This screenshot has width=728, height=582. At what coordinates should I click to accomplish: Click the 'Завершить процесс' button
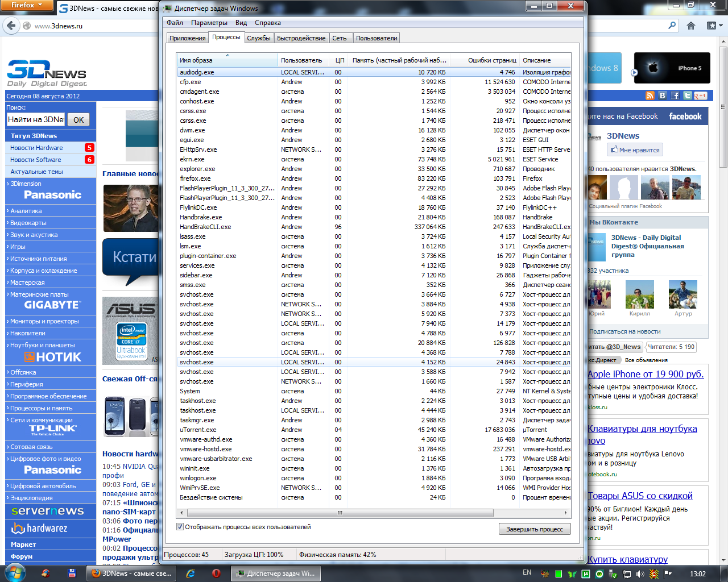click(535, 529)
